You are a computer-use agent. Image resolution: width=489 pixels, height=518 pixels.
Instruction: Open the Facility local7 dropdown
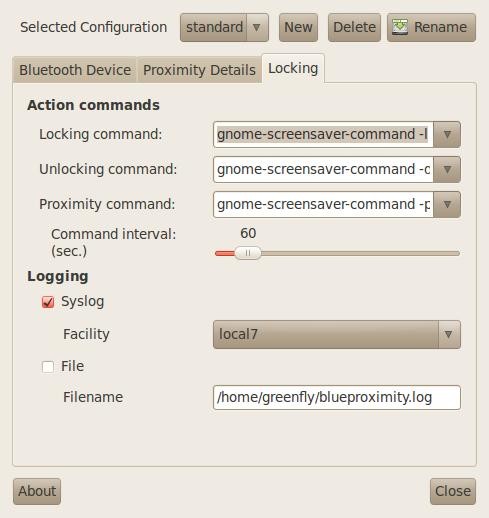tap(337, 334)
